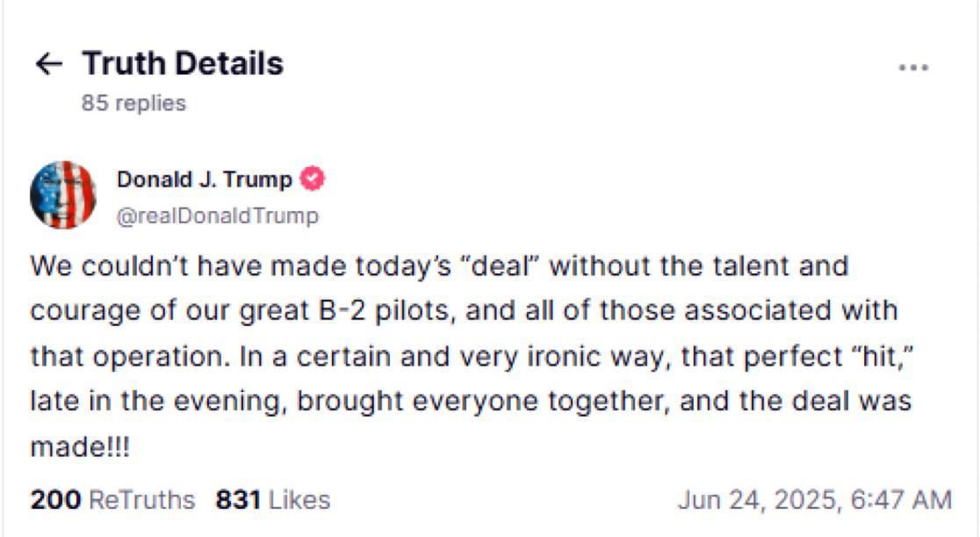Open the three-dot more options menu

point(913,68)
